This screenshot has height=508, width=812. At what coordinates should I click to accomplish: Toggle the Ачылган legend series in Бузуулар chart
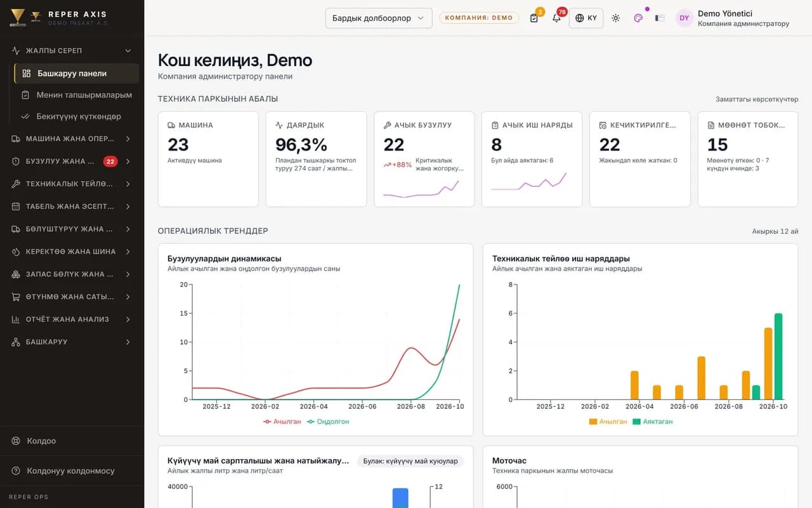282,422
